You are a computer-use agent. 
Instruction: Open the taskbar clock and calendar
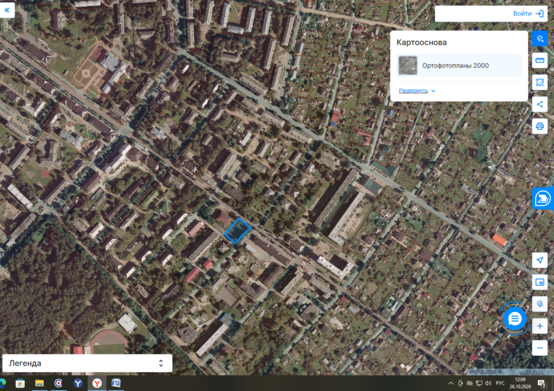(x=520, y=383)
